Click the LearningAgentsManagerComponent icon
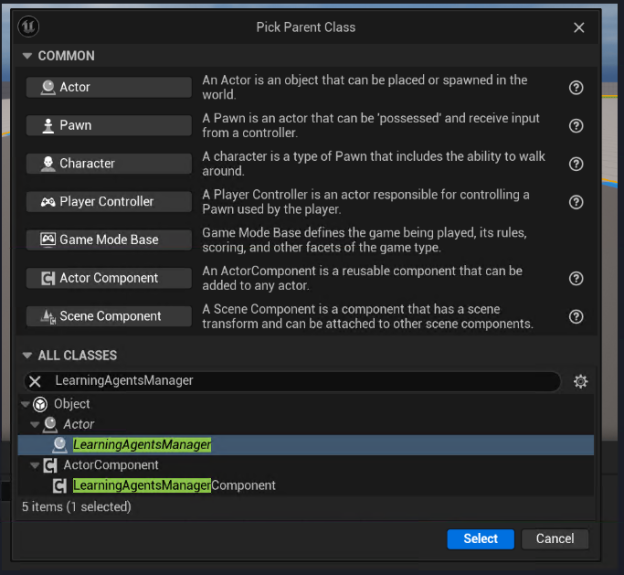The image size is (624, 575). [x=60, y=486]
